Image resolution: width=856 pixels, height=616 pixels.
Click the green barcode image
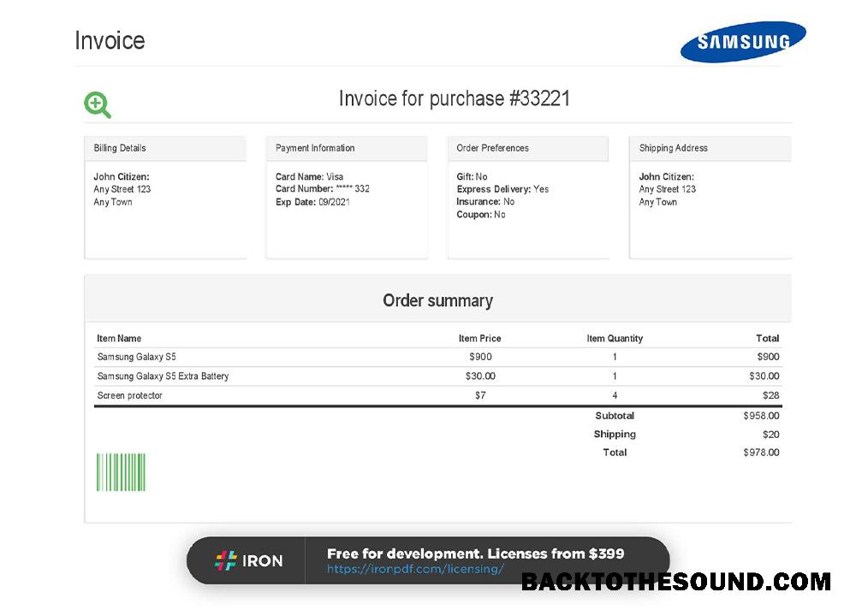click(121, 472)
